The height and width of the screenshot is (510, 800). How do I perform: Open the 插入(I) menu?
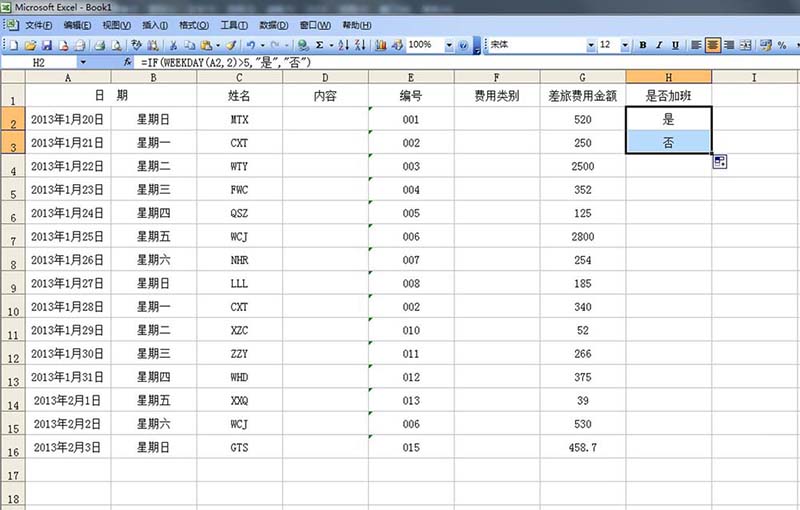click(155, 25)
